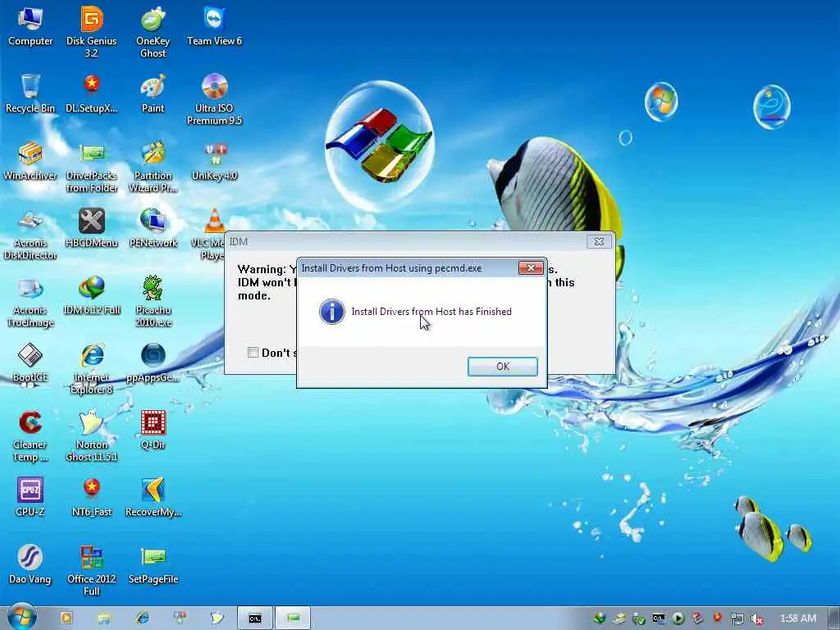Open the Windows Start orb
The width and height of the screenshot is (840, 630).
click(x=22, y=618)
